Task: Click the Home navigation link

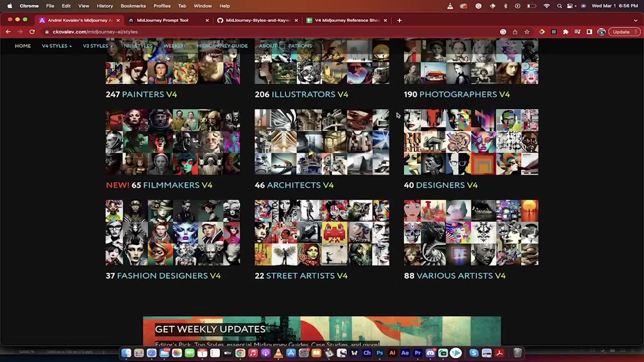Action: [23, 46]
